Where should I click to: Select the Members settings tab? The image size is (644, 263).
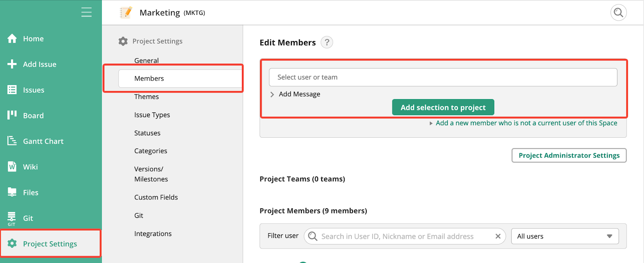tap(149, 79)
